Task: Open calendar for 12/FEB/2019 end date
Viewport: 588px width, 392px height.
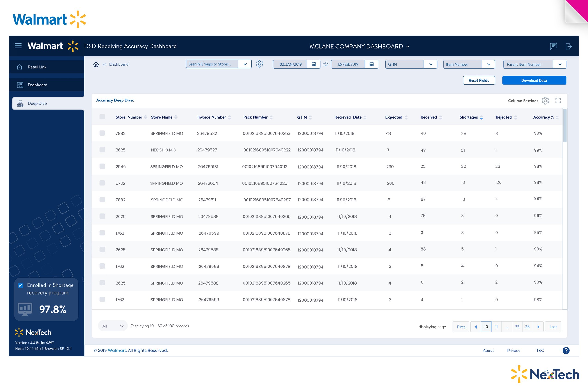Action: point(371,64)
